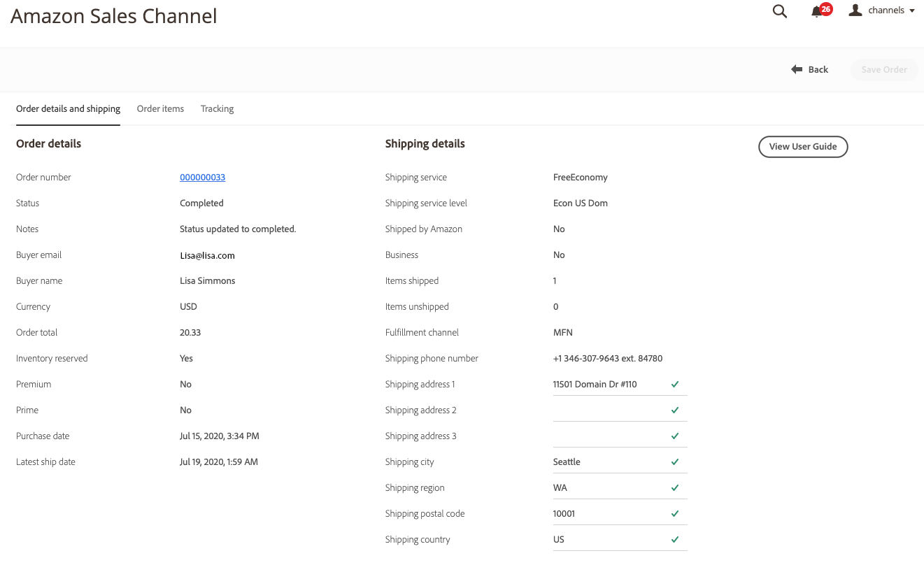Click the empty Shipping address 2 field
Viewport: 924px width, 565px height.
tap(620, 410)
